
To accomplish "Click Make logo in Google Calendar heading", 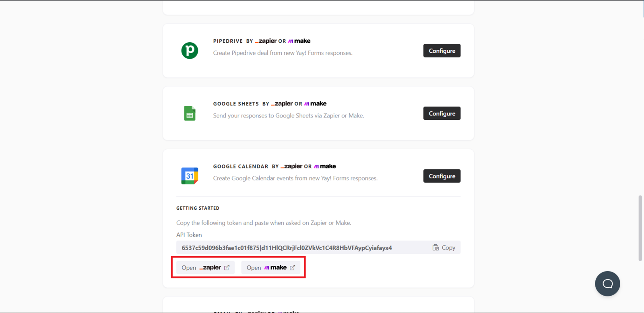I will (x=325, y=166).
